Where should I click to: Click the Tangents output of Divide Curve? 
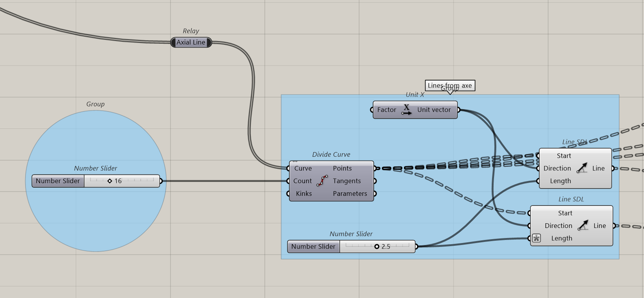coord(347,181)
